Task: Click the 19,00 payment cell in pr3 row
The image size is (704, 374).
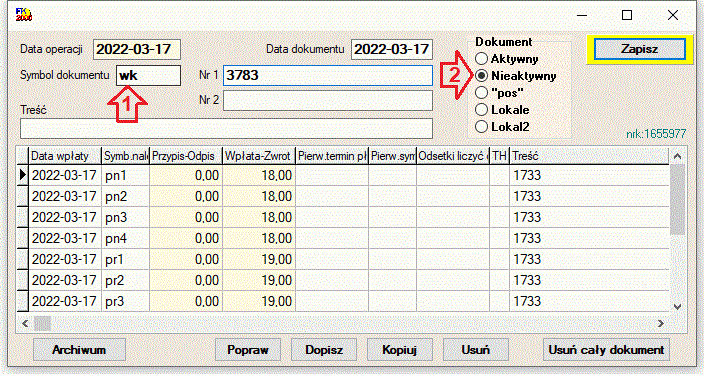Action: 259,301
